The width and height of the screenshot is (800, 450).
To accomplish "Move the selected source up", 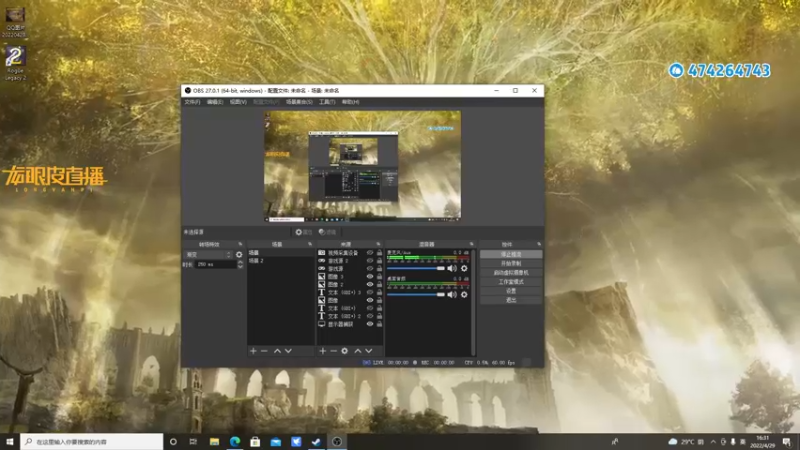I will coord(358,351).
